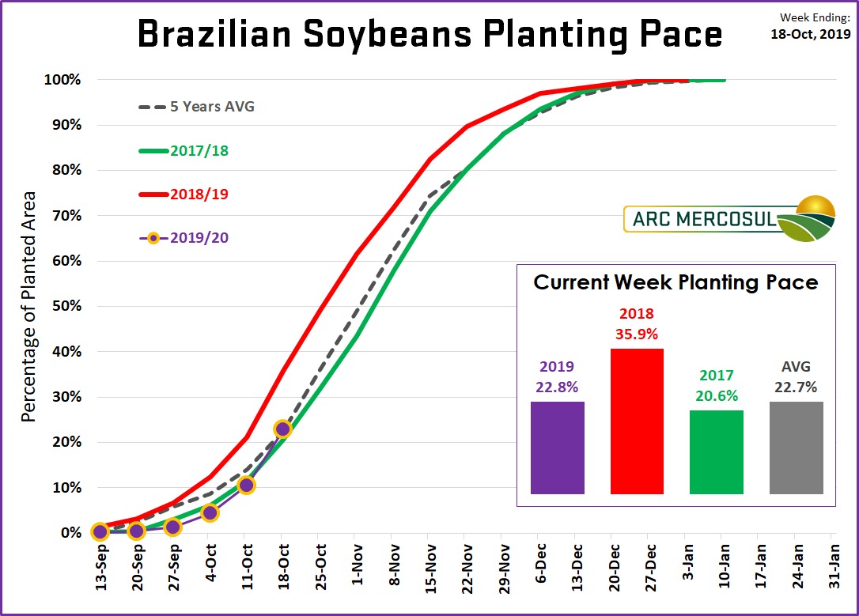Click the 2019/20 marker at 4-Oct
Screen dimensions: 859x616
210,512
